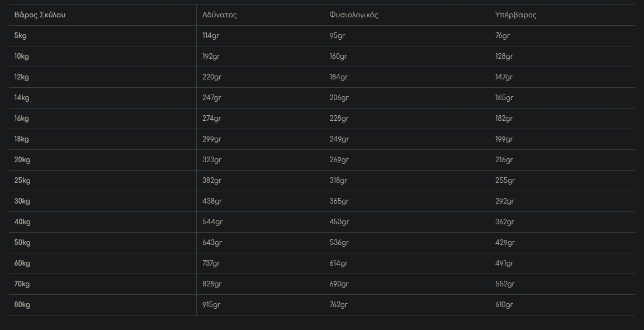Screen dimensions: 644x330
Task: Select the 114gr cell
Action: pos(211,36)
